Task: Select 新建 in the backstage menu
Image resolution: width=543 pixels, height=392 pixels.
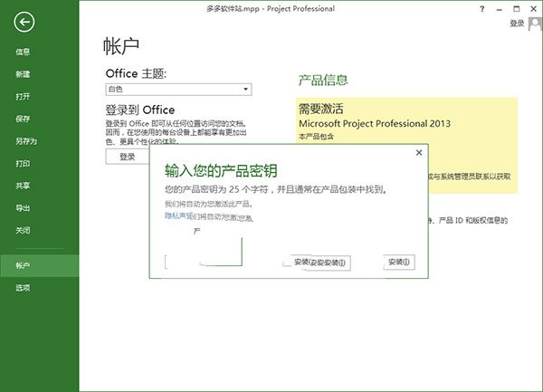Action: (x=23, y=74)
